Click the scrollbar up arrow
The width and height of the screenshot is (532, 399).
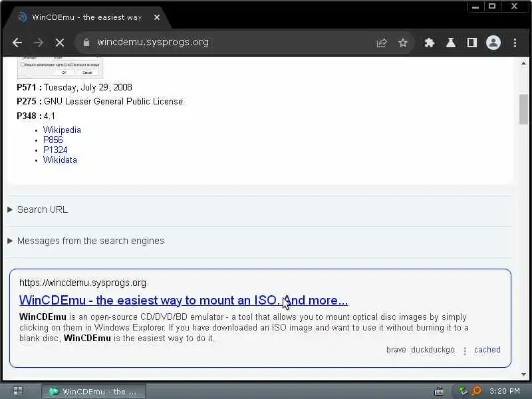(523, 63)
